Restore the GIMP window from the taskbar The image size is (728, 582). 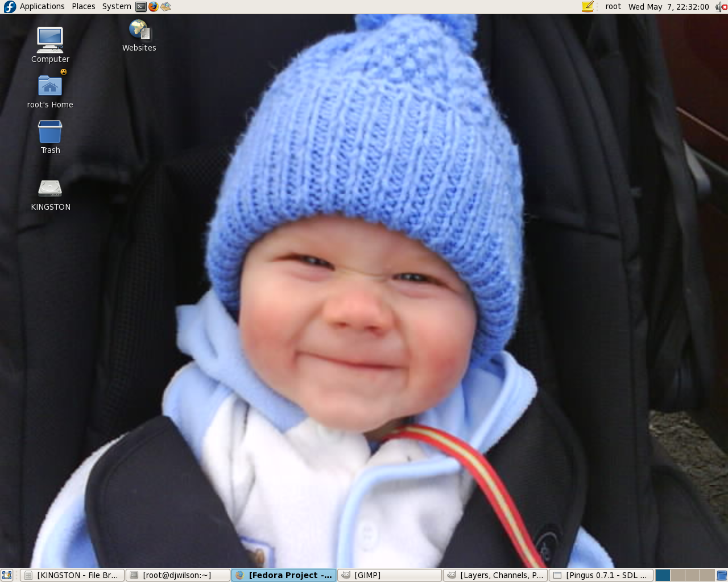(390, 575)
